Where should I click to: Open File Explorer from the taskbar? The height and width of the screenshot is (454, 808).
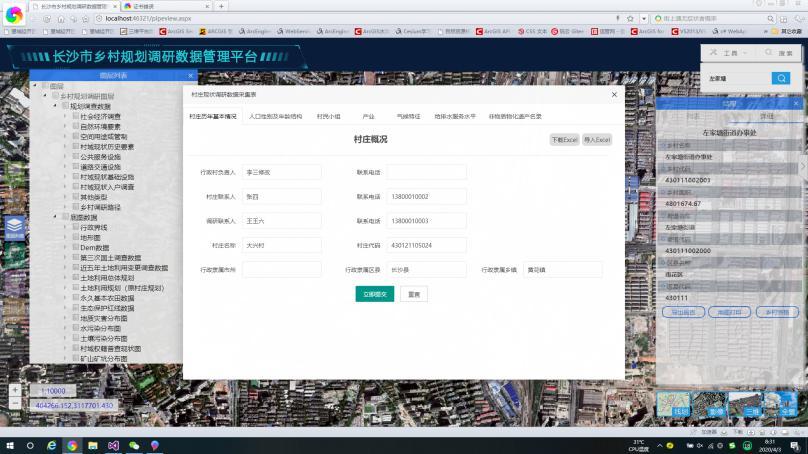coord(93,445)
